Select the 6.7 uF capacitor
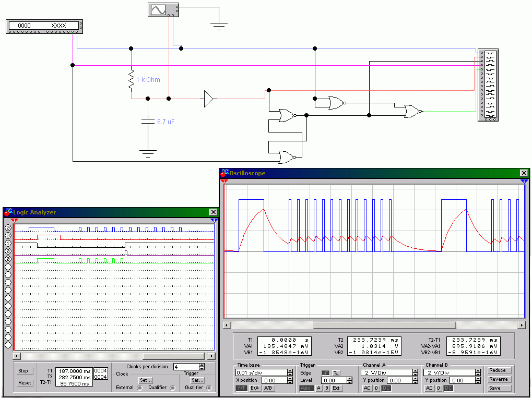532x398 pixels. tap(148, 122)
